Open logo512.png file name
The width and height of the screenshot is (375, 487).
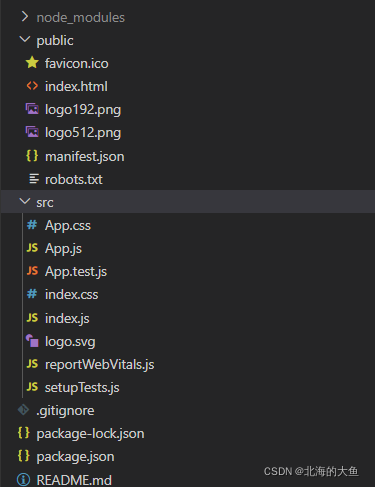point(83,133)
